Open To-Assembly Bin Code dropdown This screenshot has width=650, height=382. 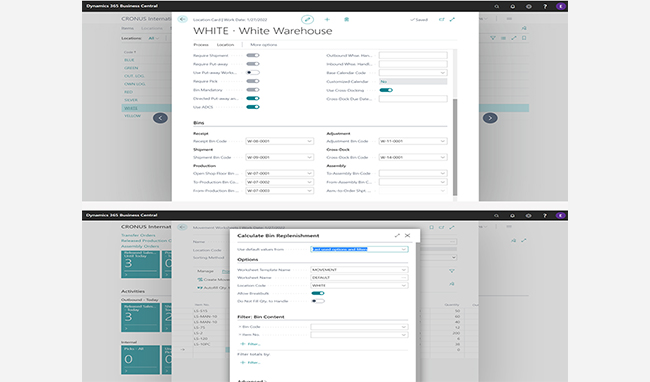pos(442,173)
